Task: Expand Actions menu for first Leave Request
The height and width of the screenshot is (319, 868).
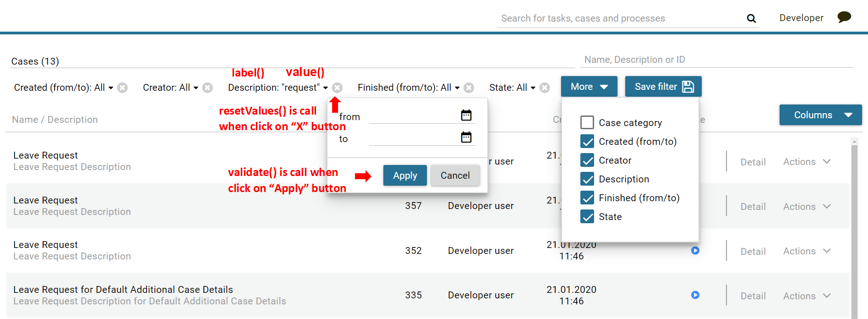Action: tap(806, 162)
